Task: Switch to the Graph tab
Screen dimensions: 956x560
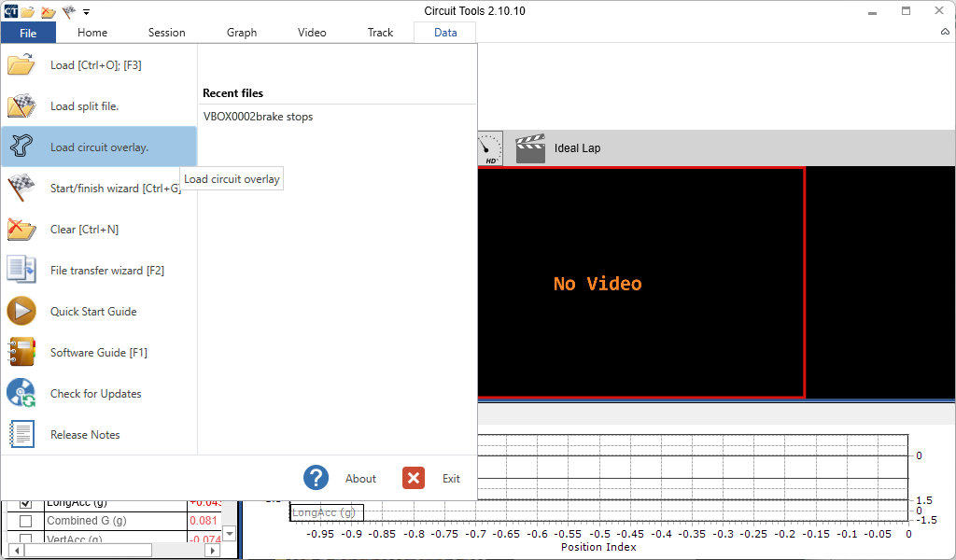Action: coord(242,33)
